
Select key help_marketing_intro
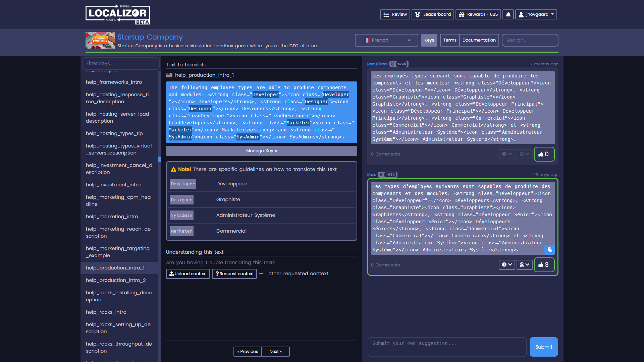[x=119, y=217]
